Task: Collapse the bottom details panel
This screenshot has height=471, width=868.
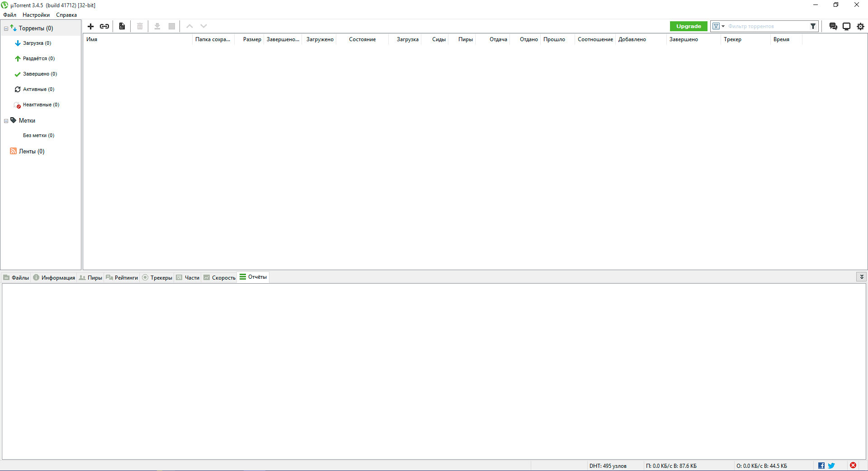Action: coord(861,277)
